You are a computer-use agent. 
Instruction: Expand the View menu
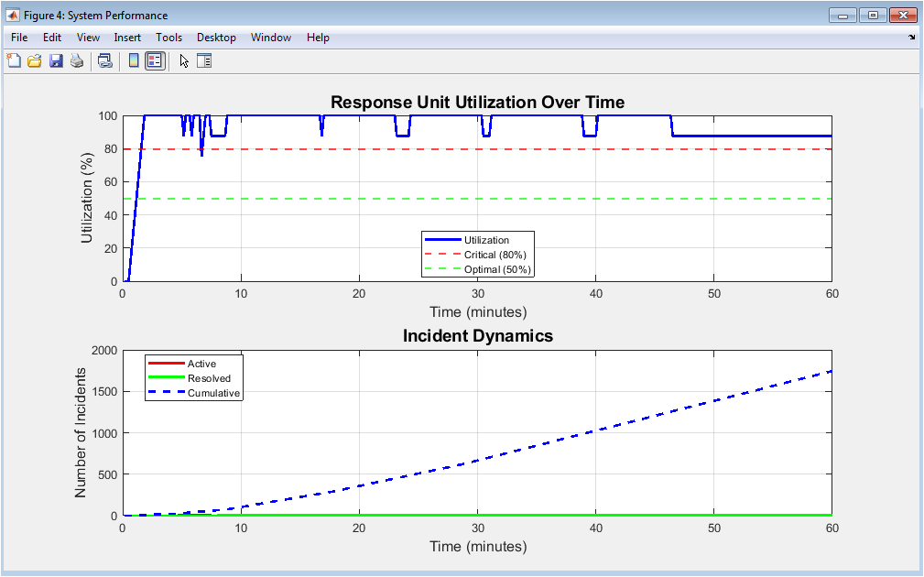pos(88,38)
